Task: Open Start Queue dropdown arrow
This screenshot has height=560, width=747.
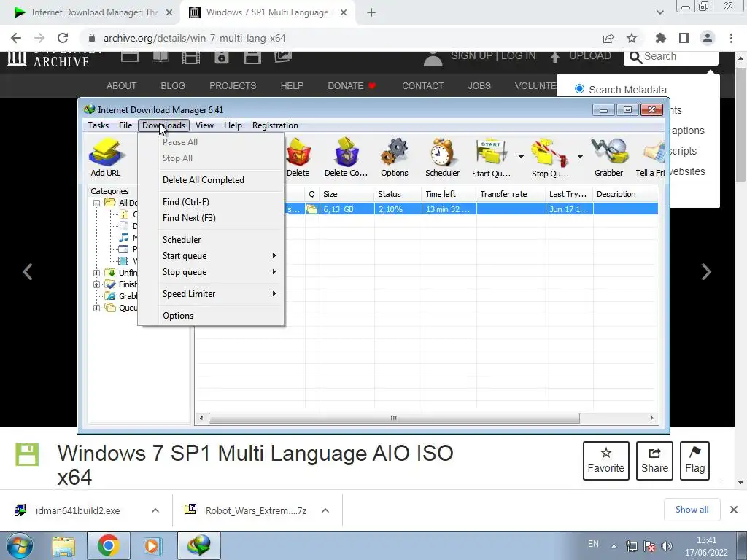Action: pyautogui.click(x=521, y=157)
